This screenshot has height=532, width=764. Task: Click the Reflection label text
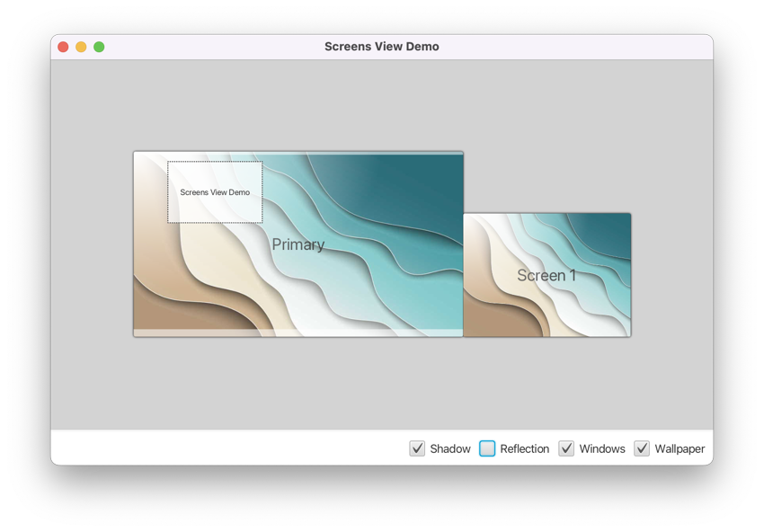(524, 448)
